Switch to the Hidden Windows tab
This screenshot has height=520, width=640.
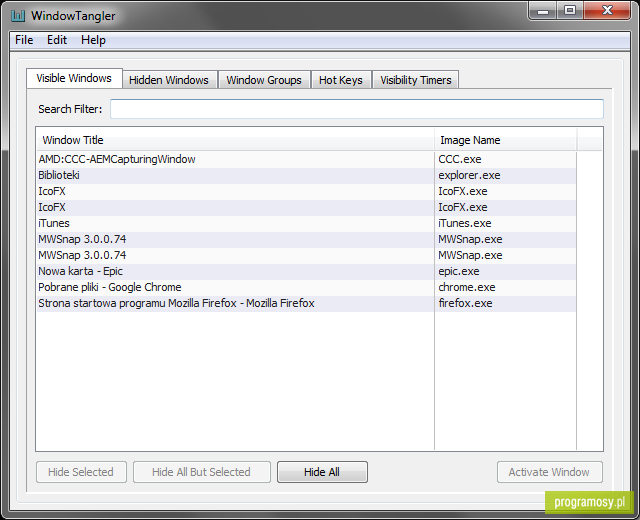pos(169,80)
